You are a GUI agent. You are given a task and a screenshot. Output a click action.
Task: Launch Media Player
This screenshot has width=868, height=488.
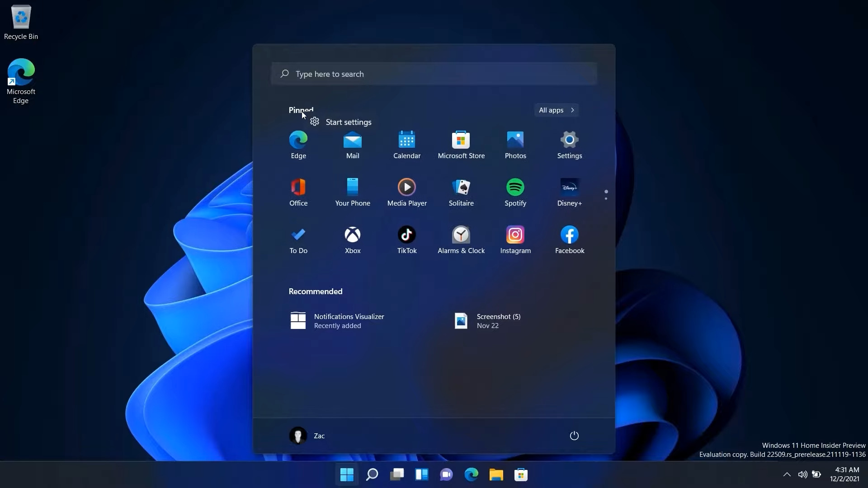click(407, 193)
